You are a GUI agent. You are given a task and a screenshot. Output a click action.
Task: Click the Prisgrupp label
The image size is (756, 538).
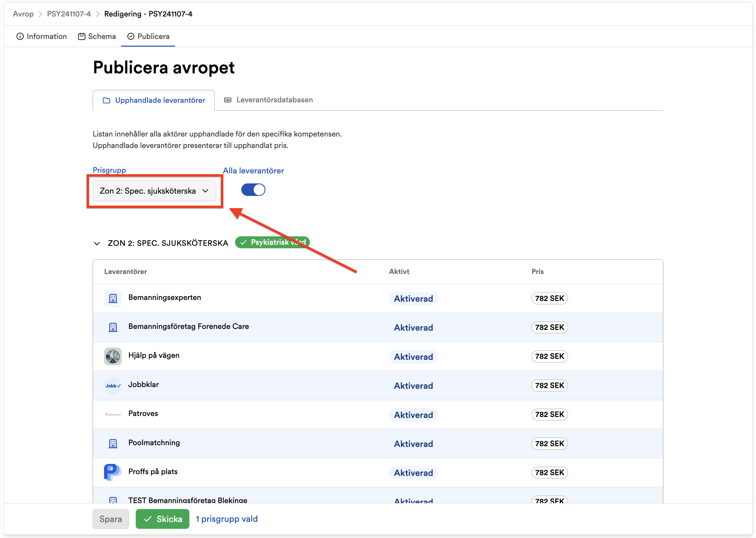coord(109,170)
